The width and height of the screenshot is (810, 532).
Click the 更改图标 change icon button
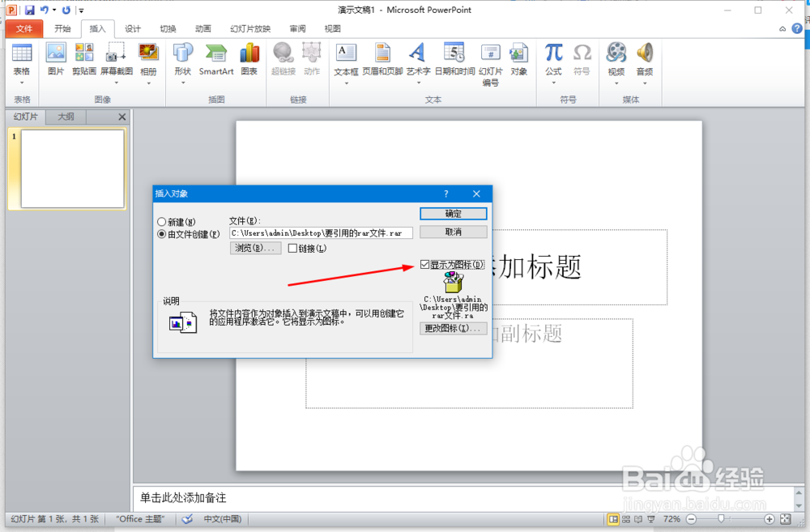[x=453, y=328]
